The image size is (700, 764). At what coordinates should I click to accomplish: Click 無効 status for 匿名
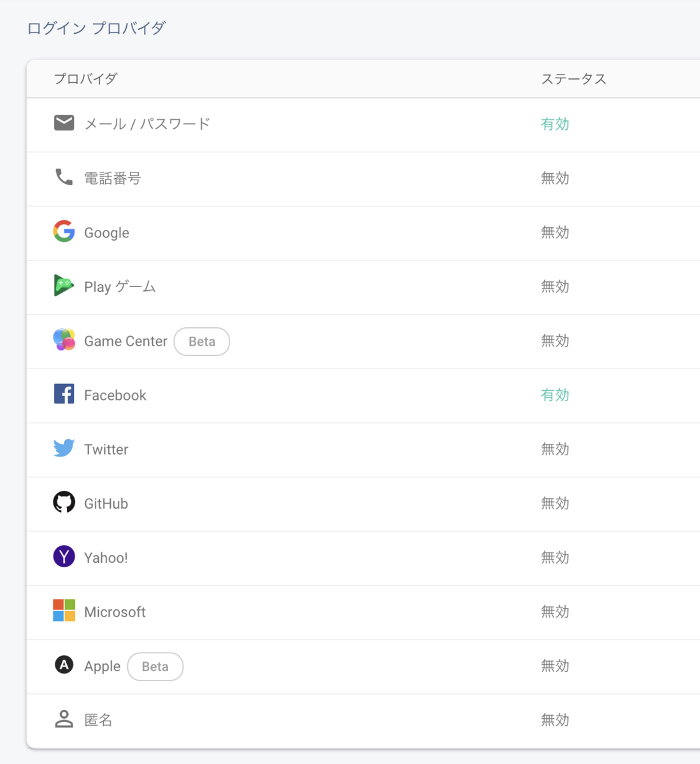(x=555, y=719)
